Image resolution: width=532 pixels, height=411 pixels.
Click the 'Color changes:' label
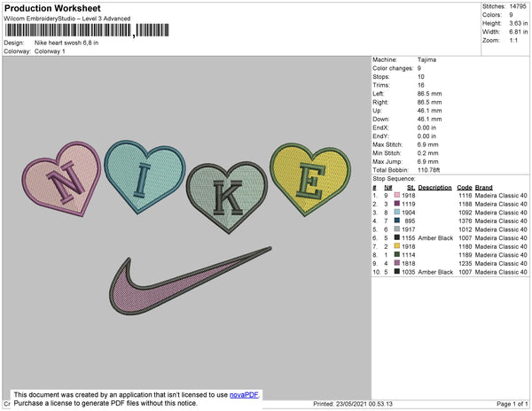coord(393,68)
